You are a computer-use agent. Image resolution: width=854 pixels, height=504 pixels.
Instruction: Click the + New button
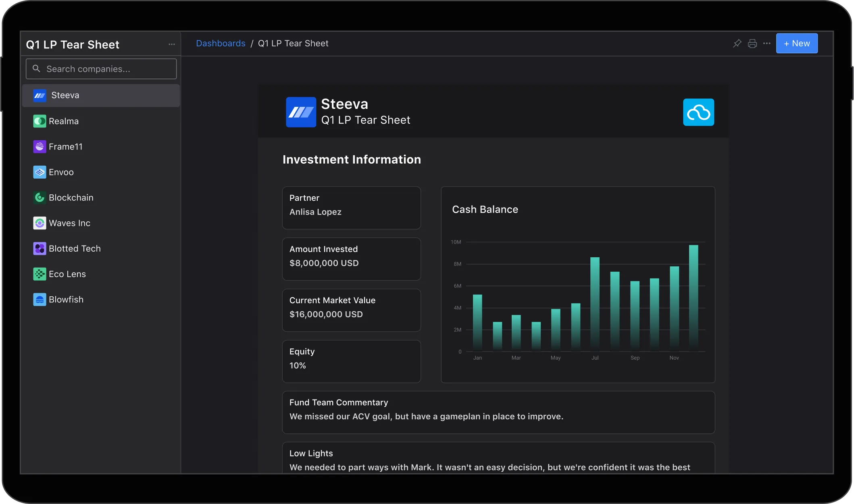coord(797,43)
